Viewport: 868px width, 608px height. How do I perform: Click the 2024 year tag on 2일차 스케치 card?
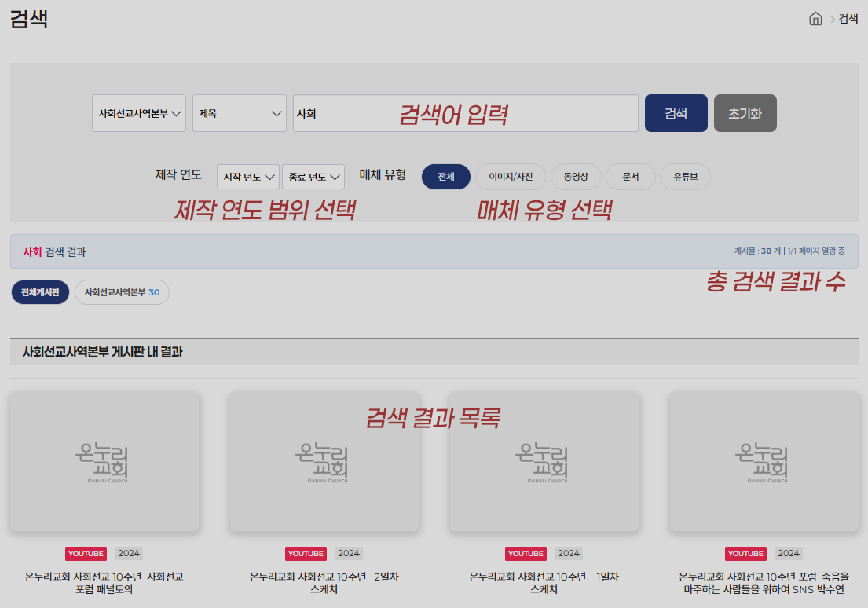click(x=349, y=553)
